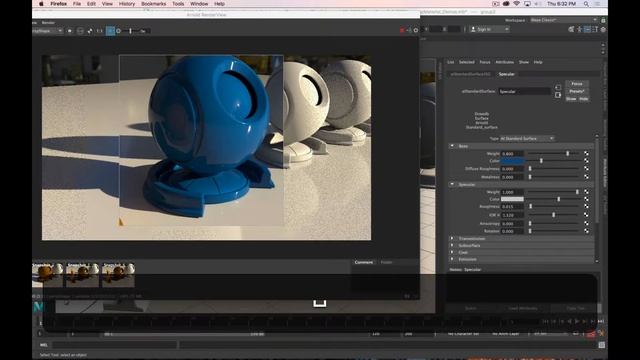This screenshot has height=360, width=640.
Task: Click the map button for Specular Color
Action: pos(587,199)
